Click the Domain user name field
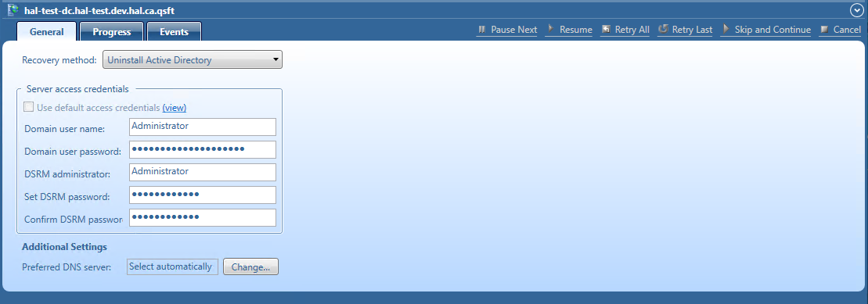This screenshot has height=304, width=868. 203,127
